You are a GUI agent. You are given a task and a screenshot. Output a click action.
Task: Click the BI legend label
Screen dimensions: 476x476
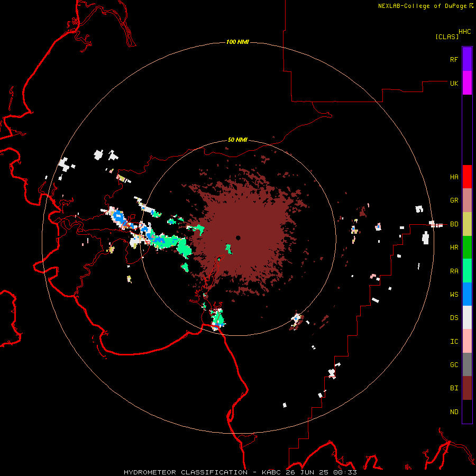click(454, 388)
